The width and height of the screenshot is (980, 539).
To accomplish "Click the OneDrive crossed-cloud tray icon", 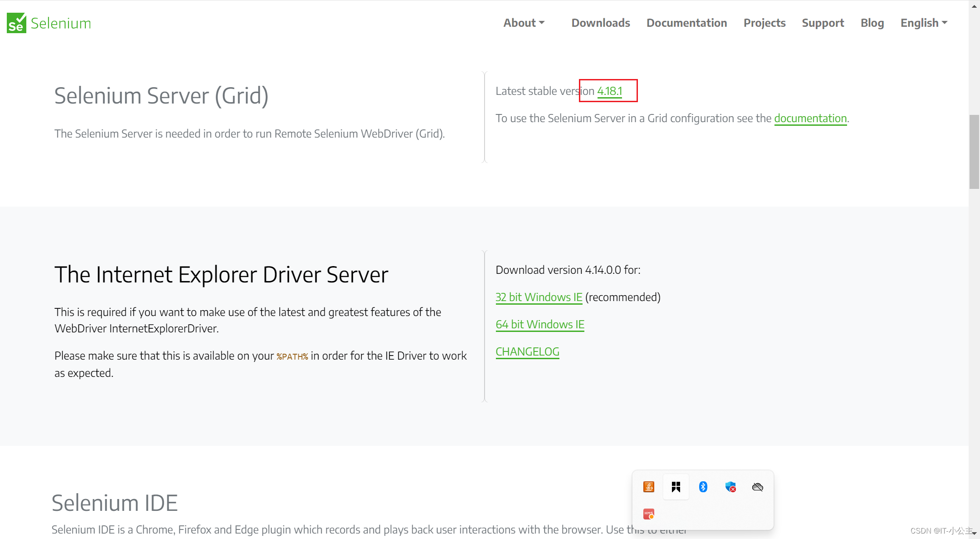I will (x=758, y=487).
